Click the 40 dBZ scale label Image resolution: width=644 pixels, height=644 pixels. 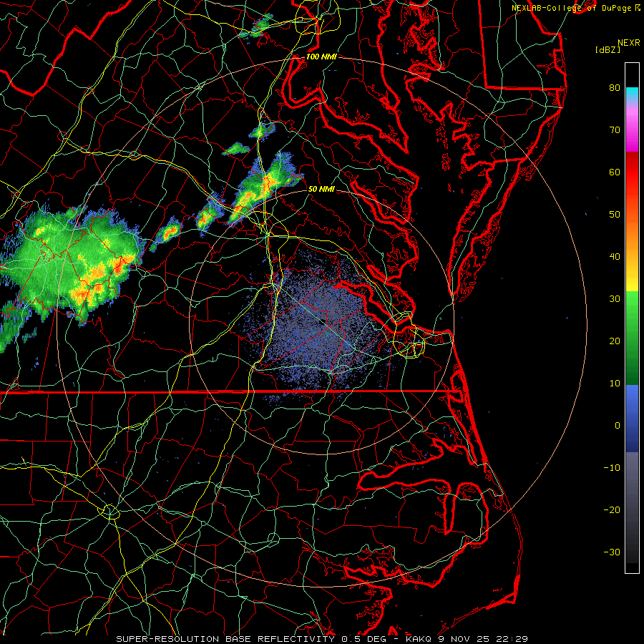615,257
